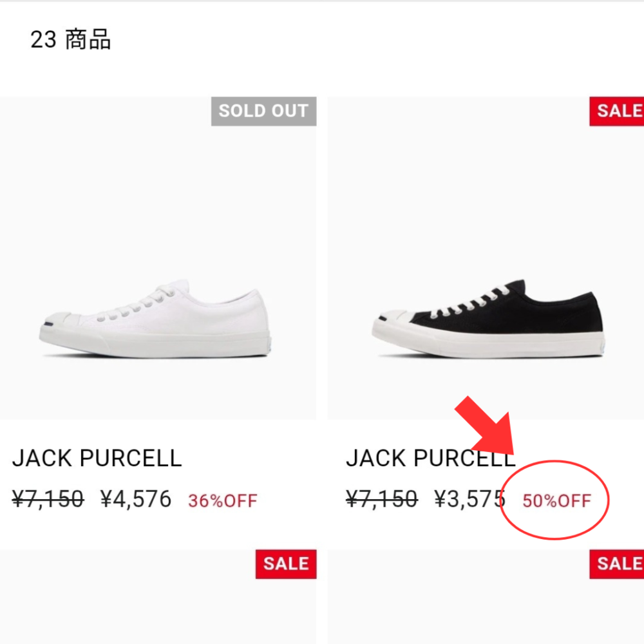Tap the 36%OFF discount label
The height and width of the screenshot is (644, 644).
pos(223,500)
